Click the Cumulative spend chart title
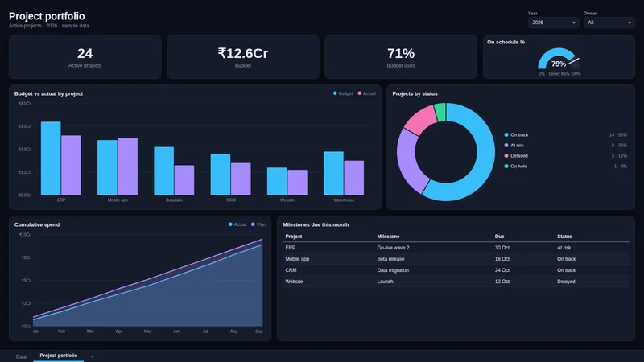 click(37, 224)
